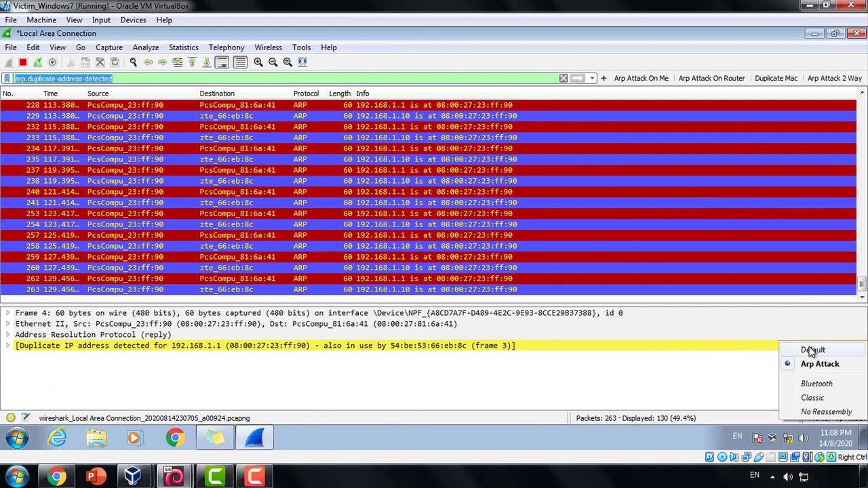The height and width of the screenshot is (488, 868).
Task: Select the Bluetooth profile
Action: point(816,384)
